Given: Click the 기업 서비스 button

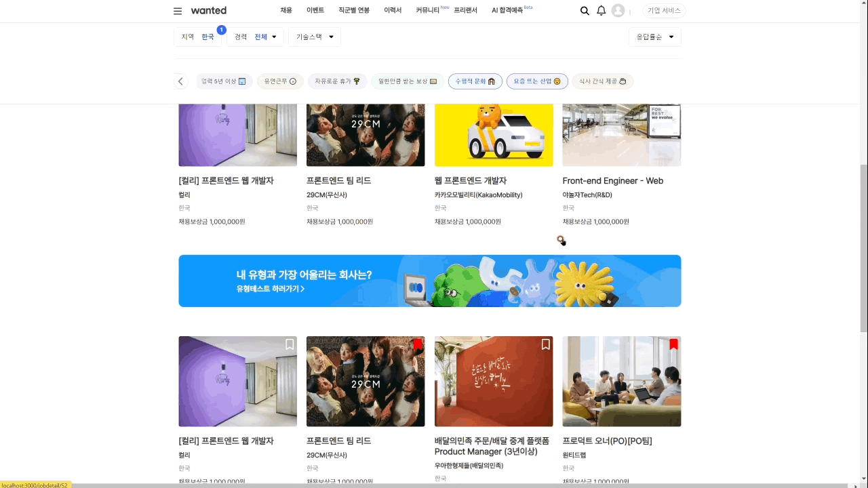Looking at the screenshot, I should [664, 11].
